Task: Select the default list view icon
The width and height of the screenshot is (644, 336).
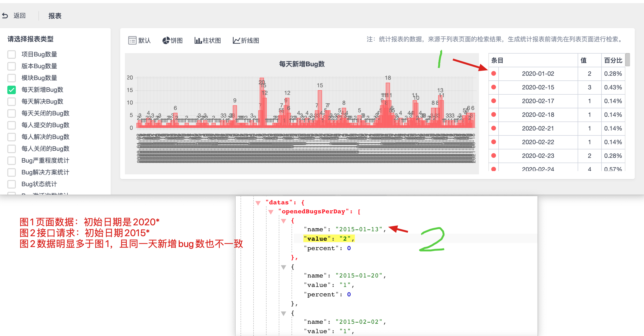Action: click(132, 40)
